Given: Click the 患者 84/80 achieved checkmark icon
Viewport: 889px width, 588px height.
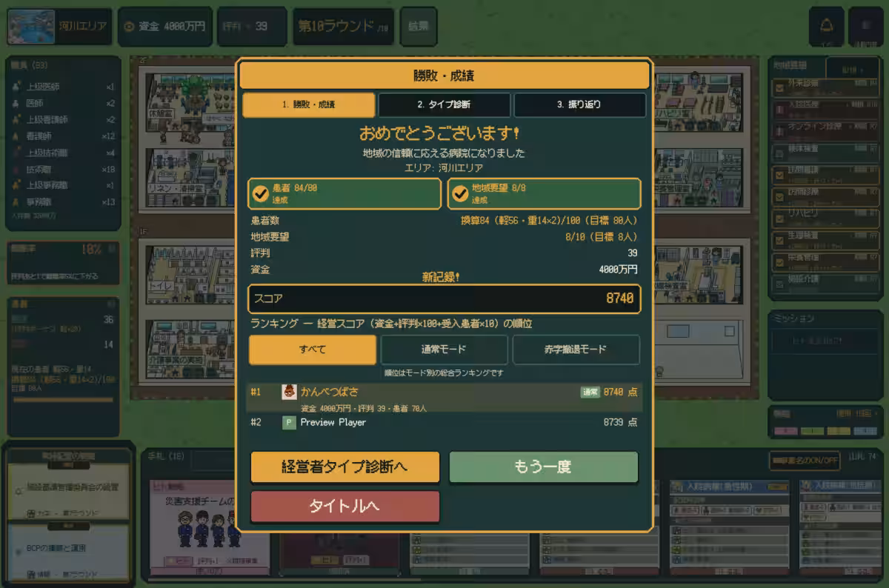Looking at the screenshot, I should coord(261,194).
